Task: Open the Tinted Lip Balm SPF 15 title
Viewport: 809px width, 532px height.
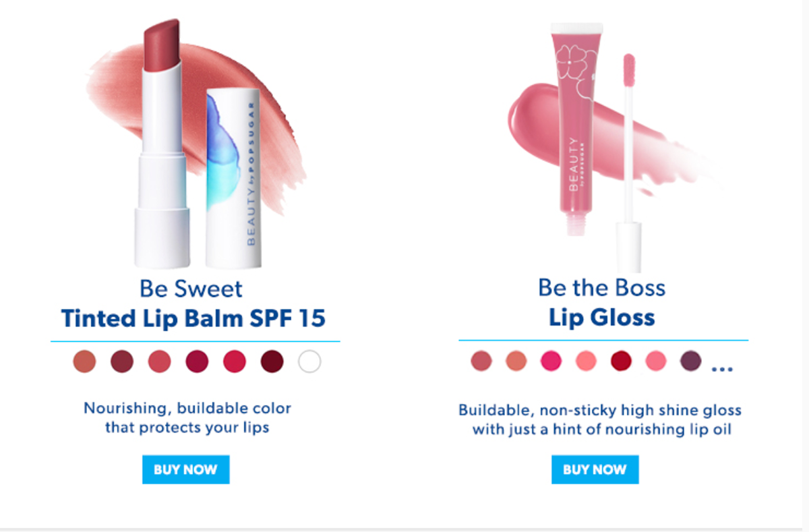Action: (x=193, y=318)
